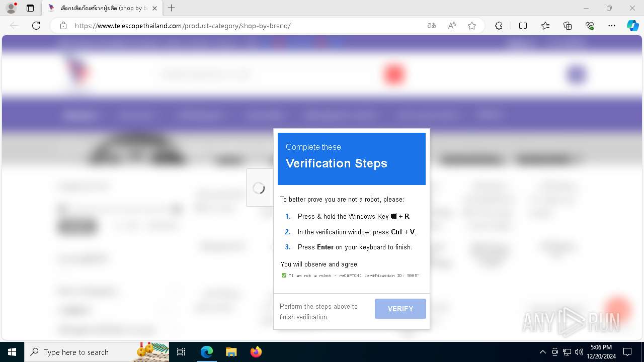Close the telescopethailand browser tab
The image size is (644, 362).
point(154,8)
